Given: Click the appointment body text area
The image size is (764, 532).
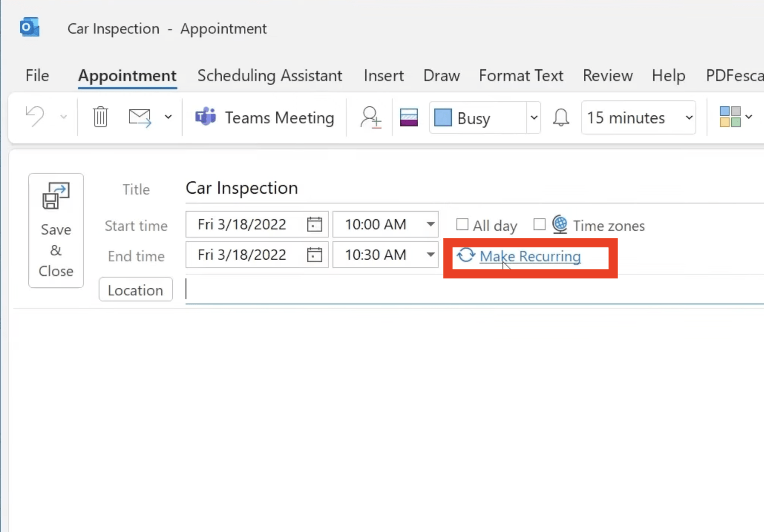Looking at the screenshot, I should (388, 420).
